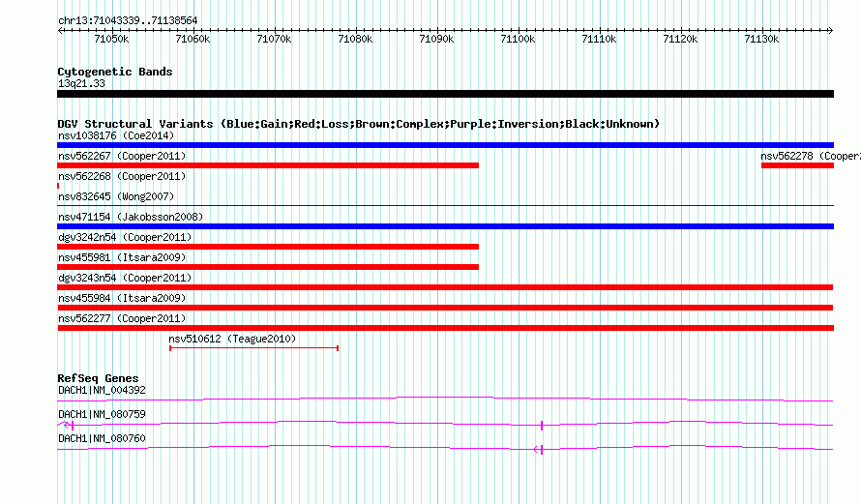Open nsv455984 (Itsara2009) label

122,298
